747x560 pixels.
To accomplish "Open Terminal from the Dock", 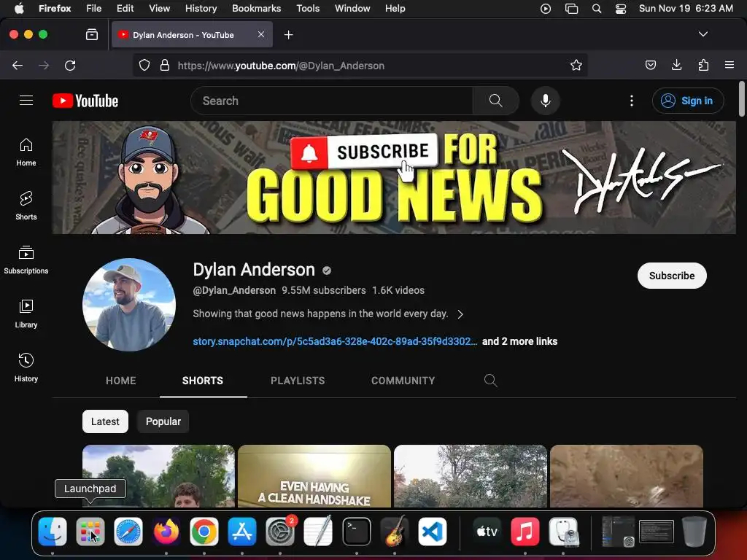I will click(x=356, y=532).
